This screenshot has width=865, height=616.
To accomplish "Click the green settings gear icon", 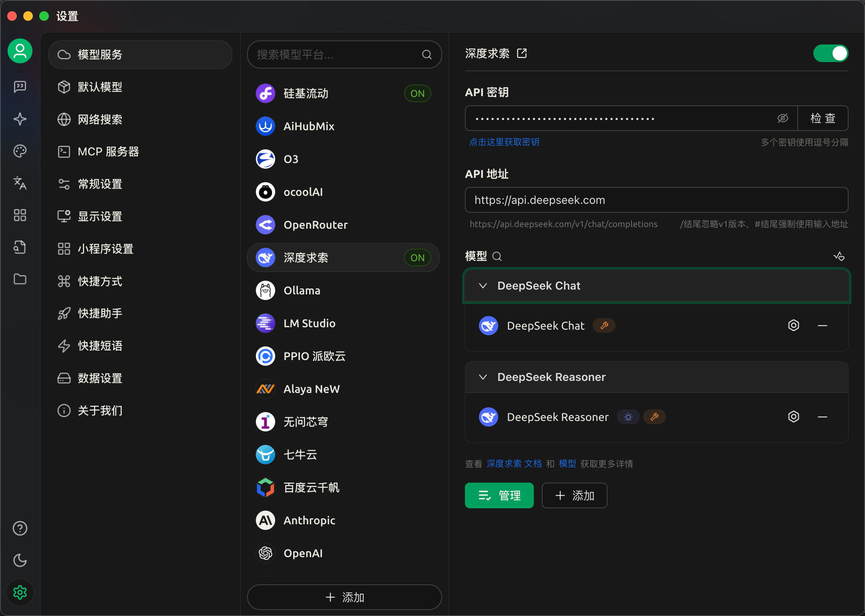I will pos(20,592).
